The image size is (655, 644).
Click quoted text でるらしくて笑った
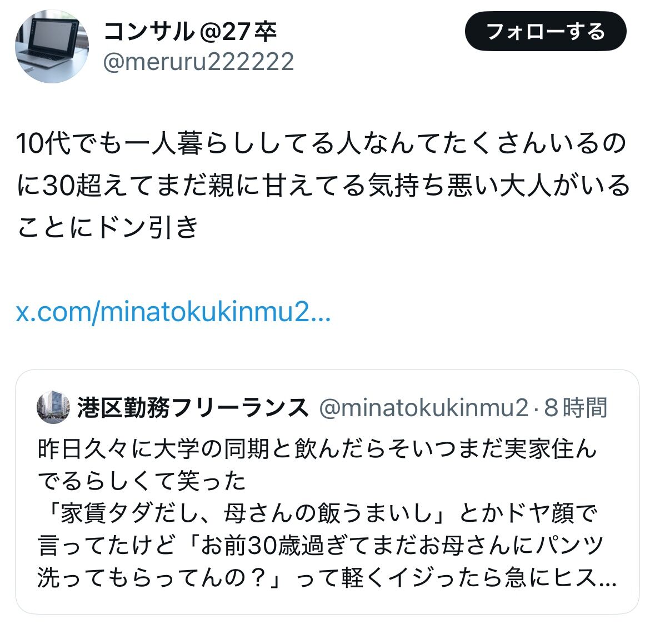click(x=142, y=481)
